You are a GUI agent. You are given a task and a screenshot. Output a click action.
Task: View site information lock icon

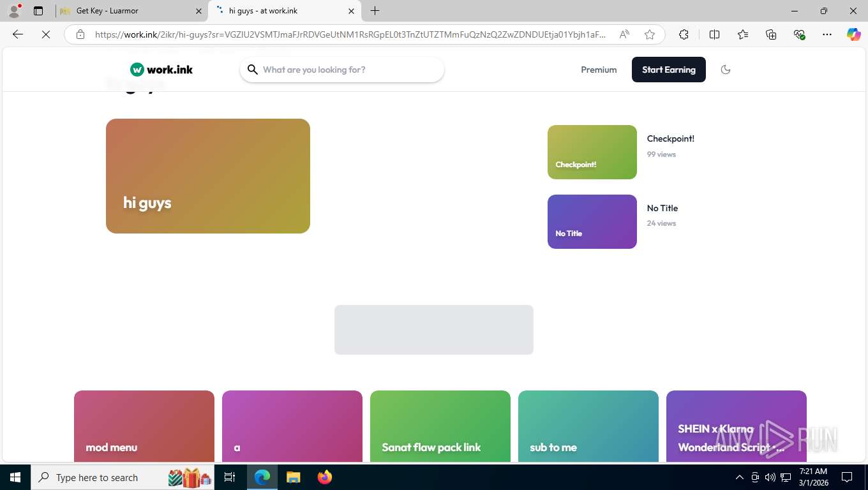(x=80, y=34)
